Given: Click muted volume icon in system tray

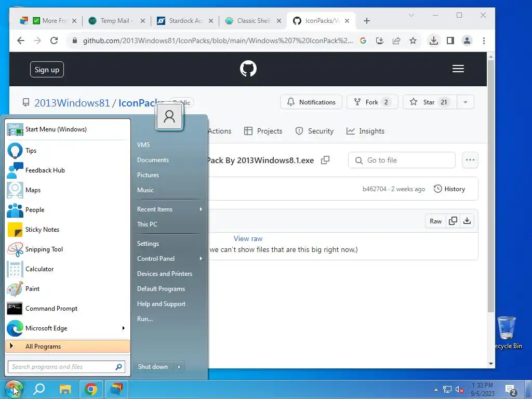Looking at the screenshot, I should click(459, 390).
